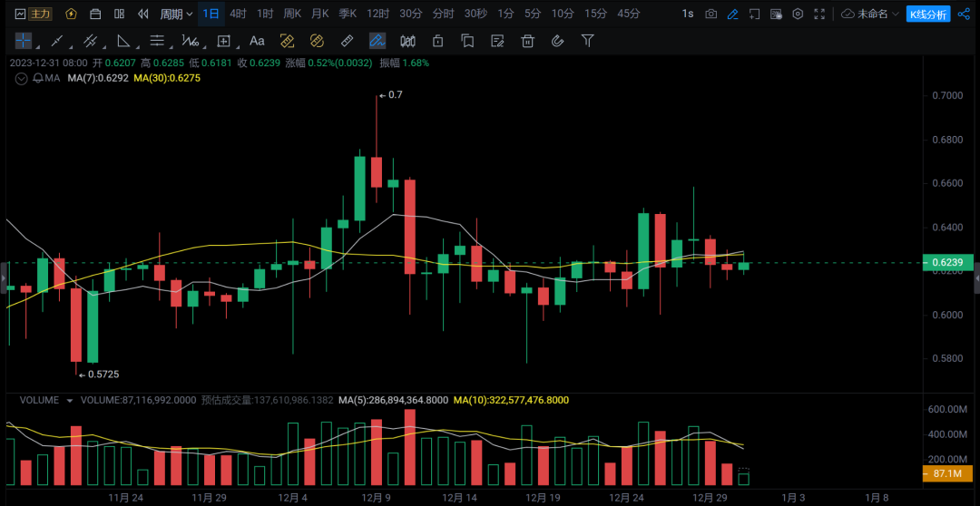
Task: Click the first gold ruler measure icon
Action: 287,41
